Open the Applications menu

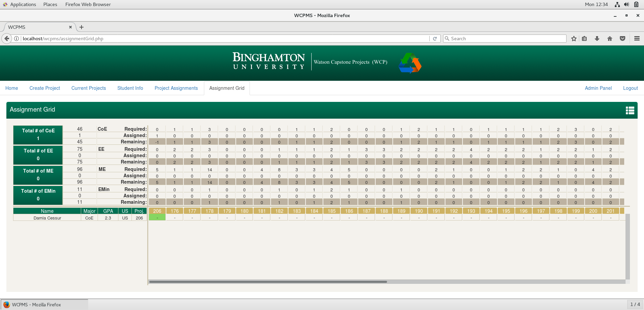click(x=23, y=4)
